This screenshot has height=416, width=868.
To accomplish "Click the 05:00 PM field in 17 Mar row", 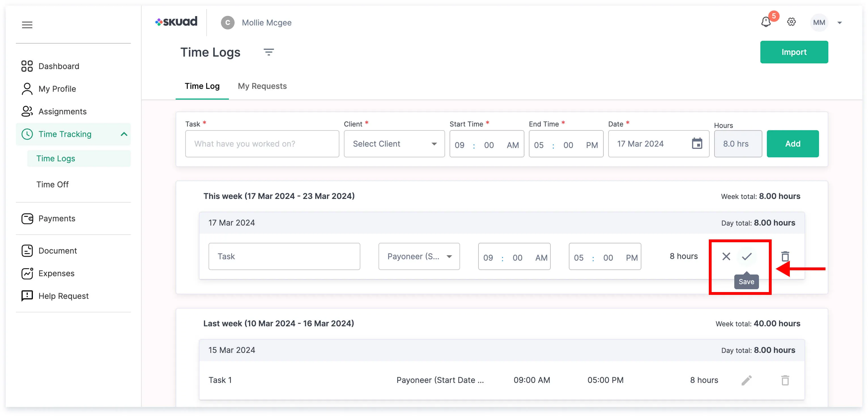I will click(x=605, y=256).
